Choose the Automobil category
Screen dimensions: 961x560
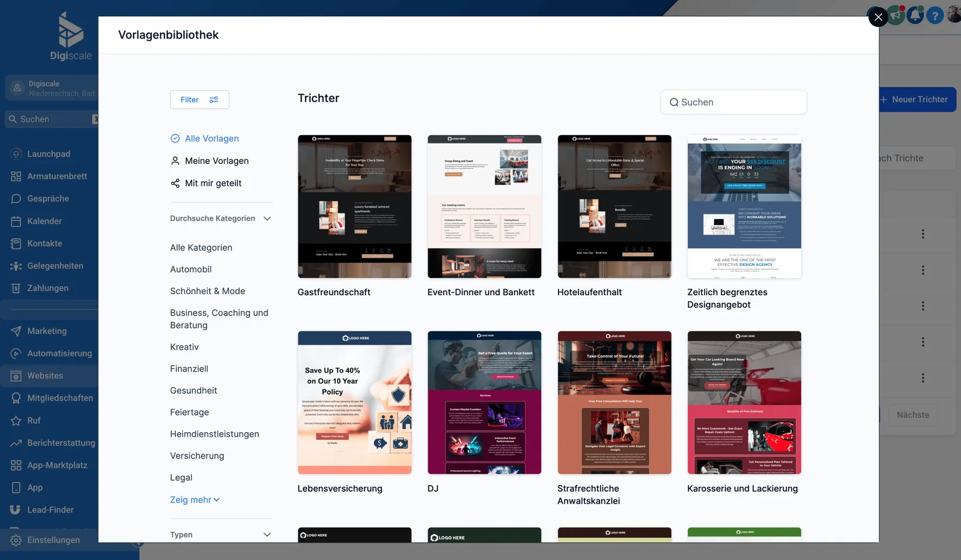pyautogui.click(x=191, y=269)
